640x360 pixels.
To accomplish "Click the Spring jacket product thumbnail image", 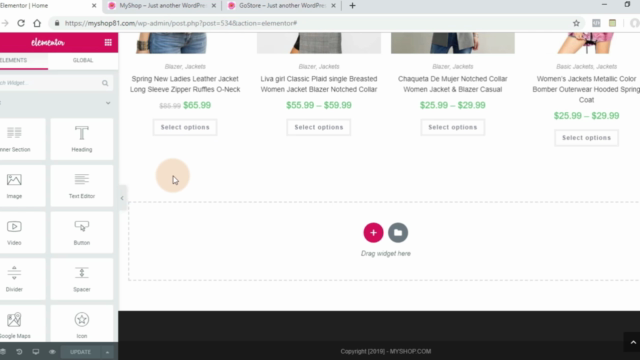I will click(185, 43).
